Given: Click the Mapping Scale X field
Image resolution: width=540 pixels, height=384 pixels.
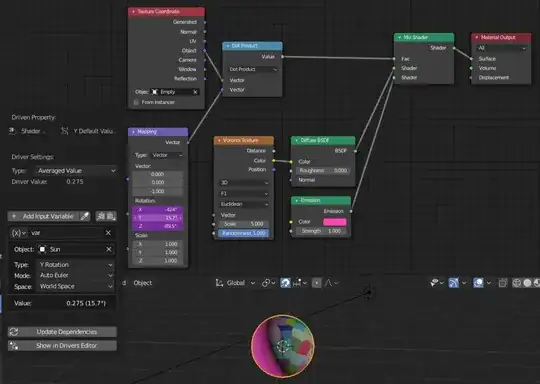Looking at the screenshot, I should click(158, 244).
